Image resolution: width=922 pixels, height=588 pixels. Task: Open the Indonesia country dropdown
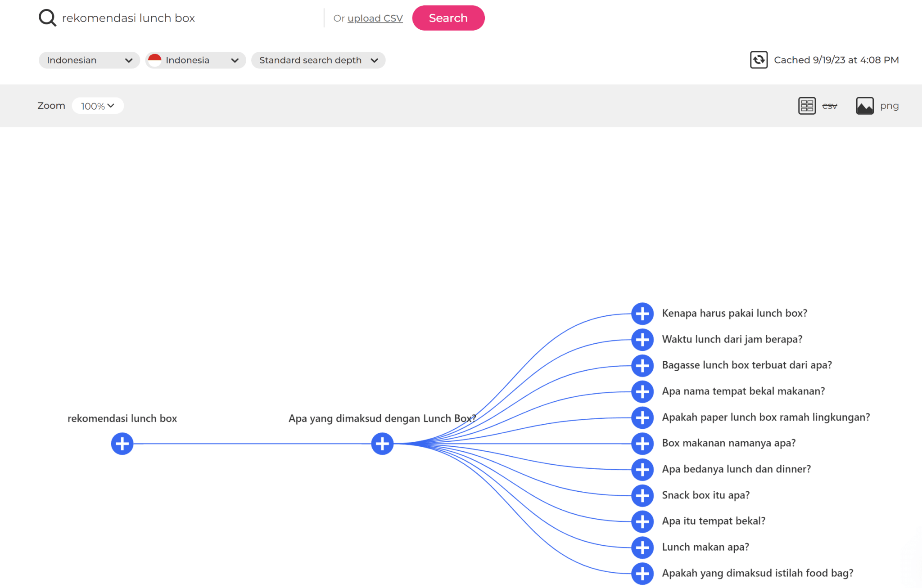tap(195, 60)
